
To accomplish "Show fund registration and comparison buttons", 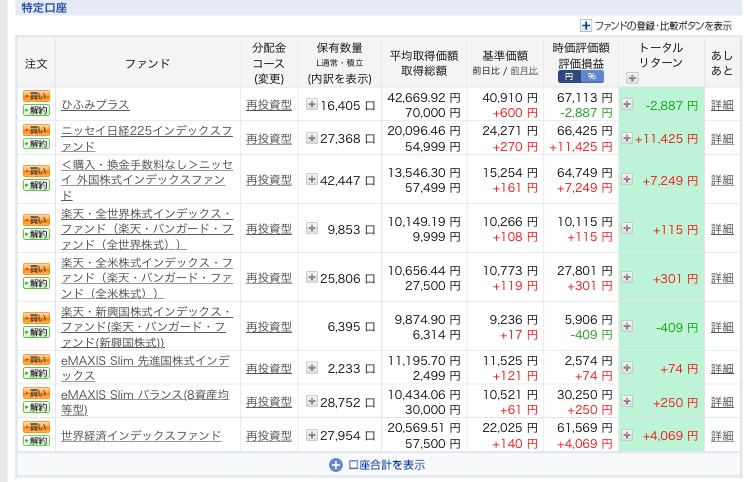I will pos(656,25).
